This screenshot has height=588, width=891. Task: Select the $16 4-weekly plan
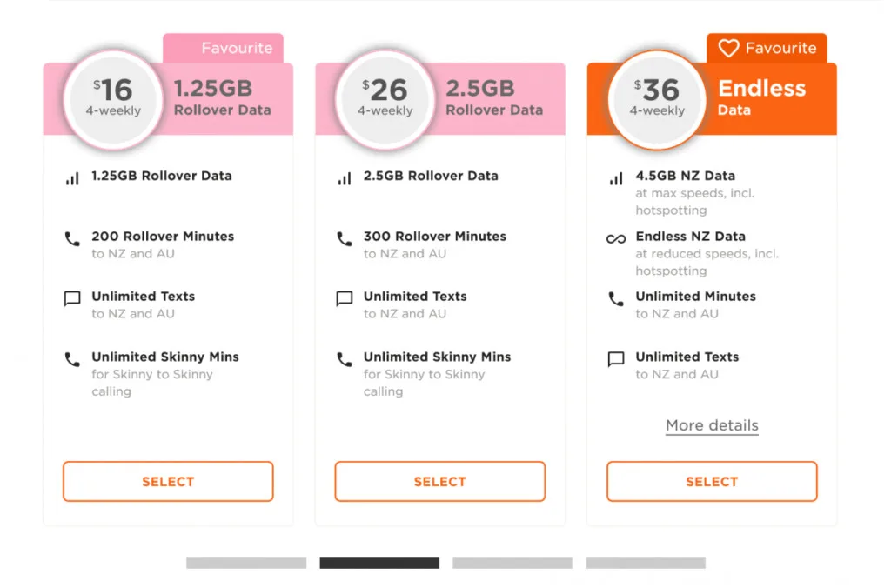(168, 482)
